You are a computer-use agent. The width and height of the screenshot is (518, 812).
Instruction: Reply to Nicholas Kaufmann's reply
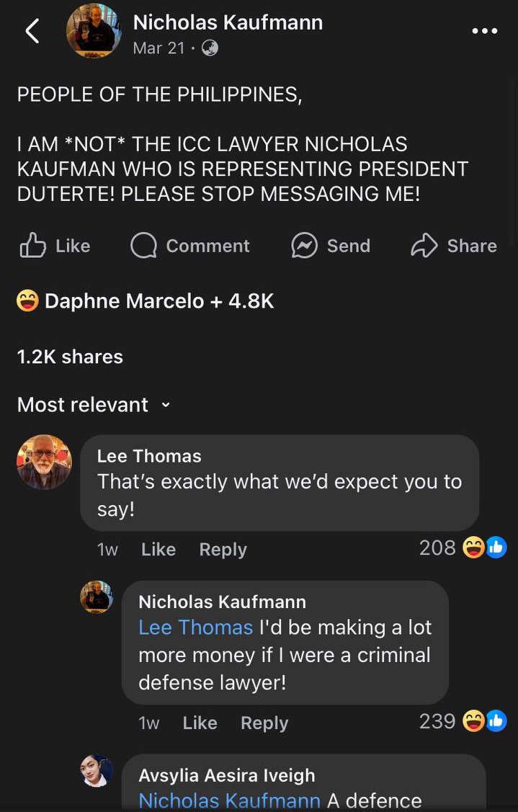point(264,723)
